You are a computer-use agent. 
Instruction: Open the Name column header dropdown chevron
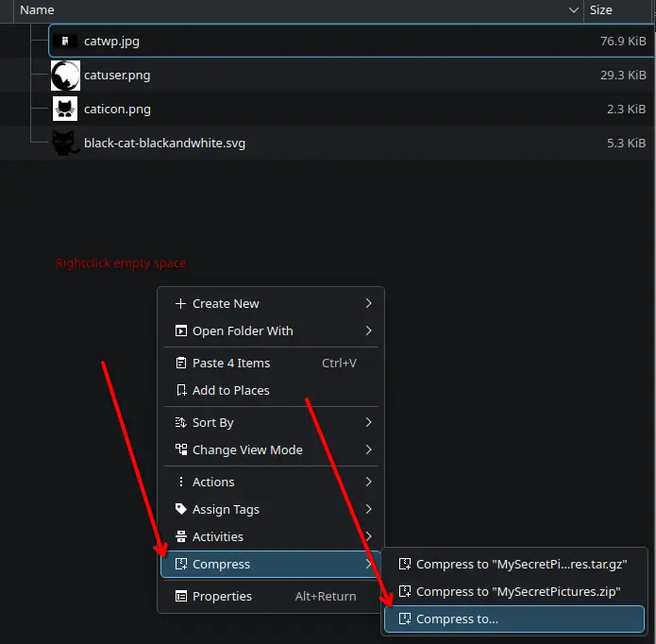click(573, 10)
